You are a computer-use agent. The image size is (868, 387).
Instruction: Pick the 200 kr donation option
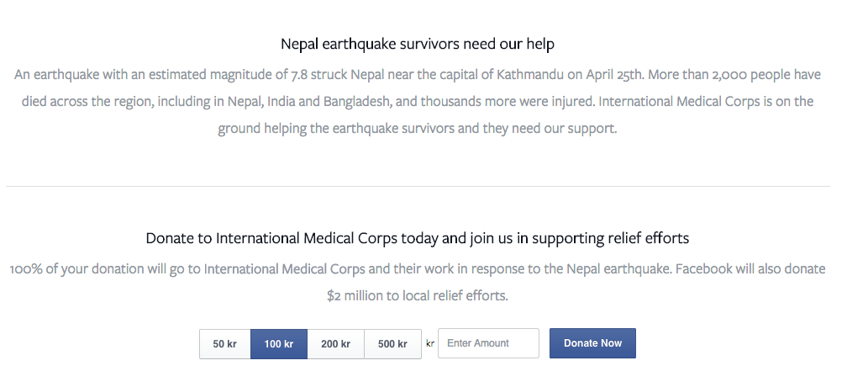[x=335, y=344]
